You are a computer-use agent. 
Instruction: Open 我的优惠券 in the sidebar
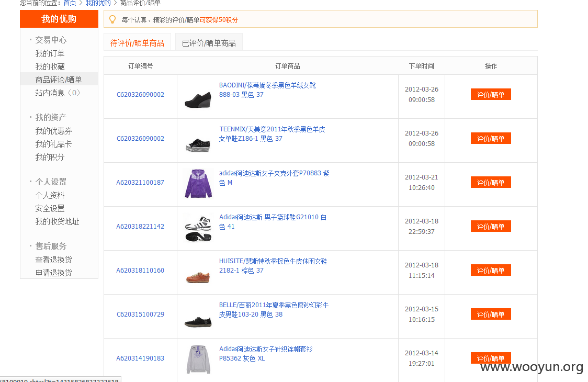pyautogui.click(x=54, y=131)
